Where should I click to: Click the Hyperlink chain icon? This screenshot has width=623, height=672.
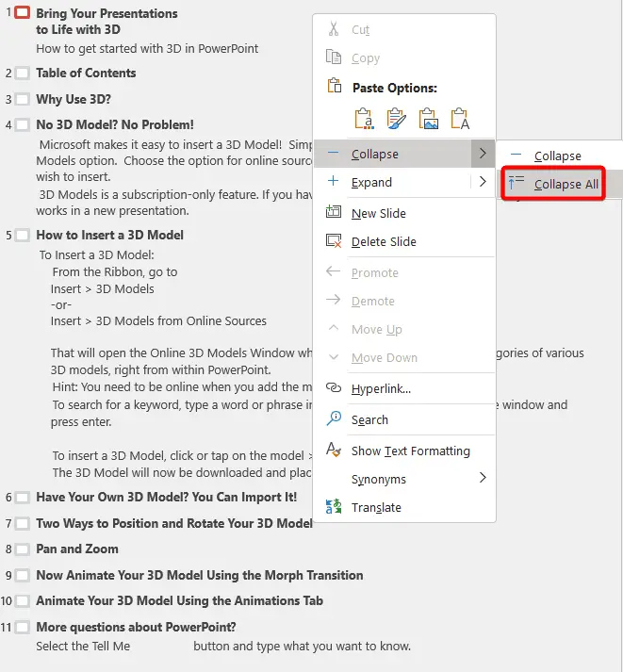pyautogui.click(x=334, y=388)
